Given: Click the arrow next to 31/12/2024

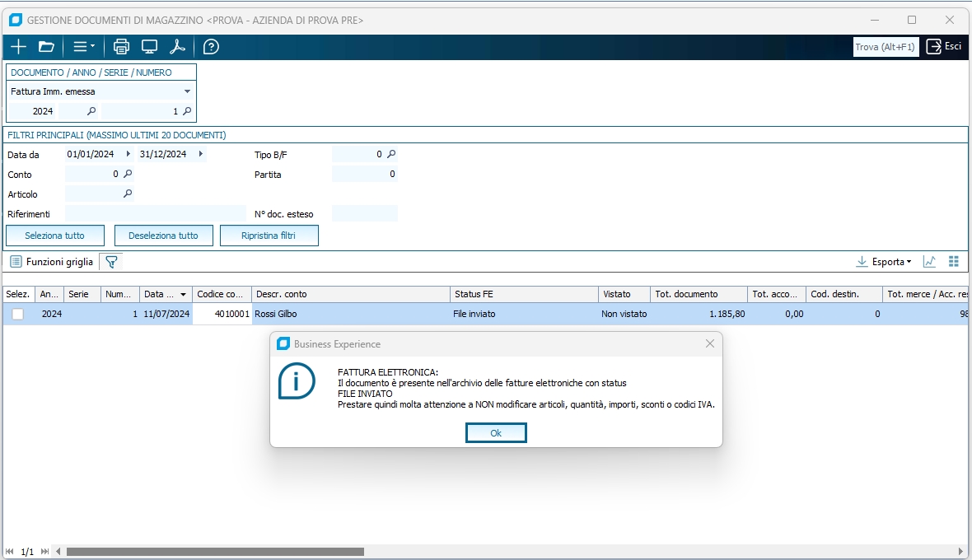Looking at the screenshot, I should (201, 154).
